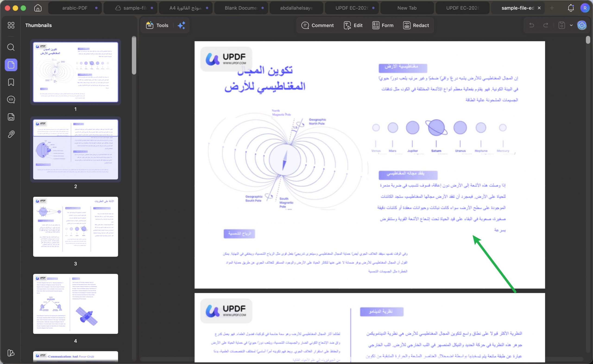Switch to the abdallahelsaye tab

tap(296, 8)
